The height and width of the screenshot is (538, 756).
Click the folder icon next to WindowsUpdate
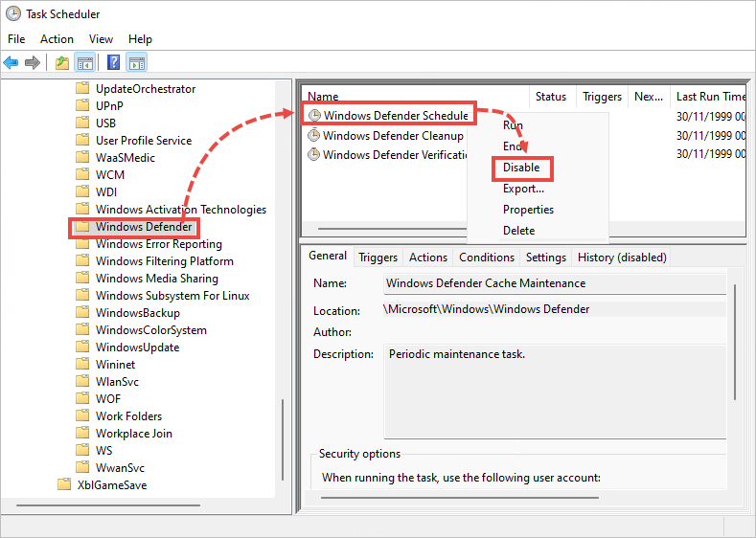83,347
